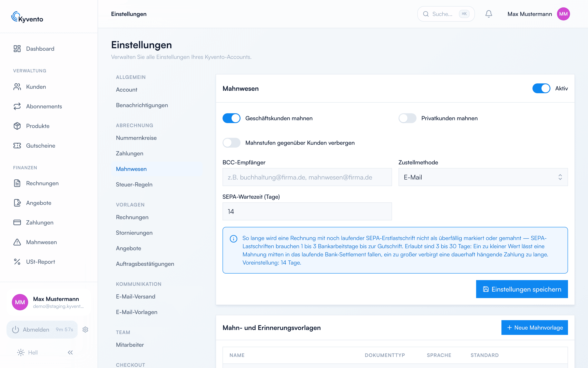588x368 pixels.
Task: Click the Kunden people icon
Action: coord(17,87)
